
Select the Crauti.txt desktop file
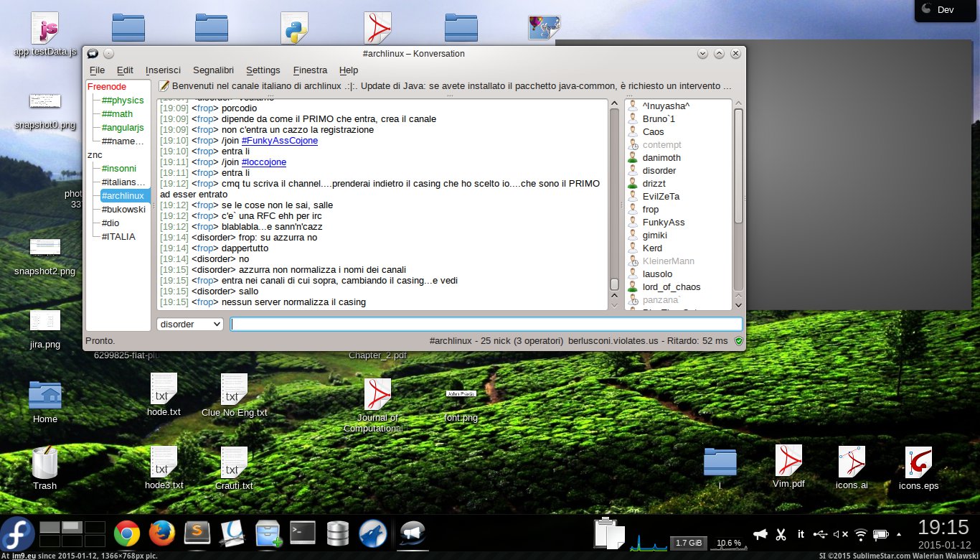tap(234, 468)
